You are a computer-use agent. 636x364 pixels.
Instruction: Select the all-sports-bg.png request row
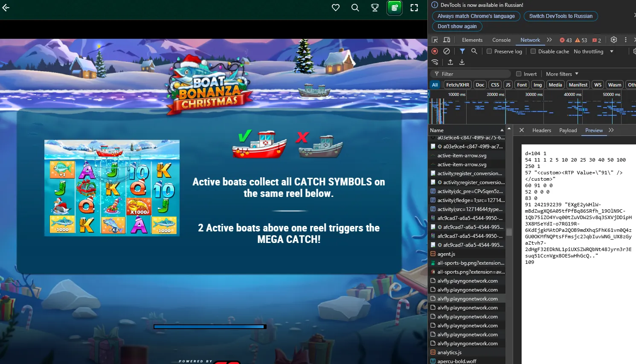tap(467, 263)
